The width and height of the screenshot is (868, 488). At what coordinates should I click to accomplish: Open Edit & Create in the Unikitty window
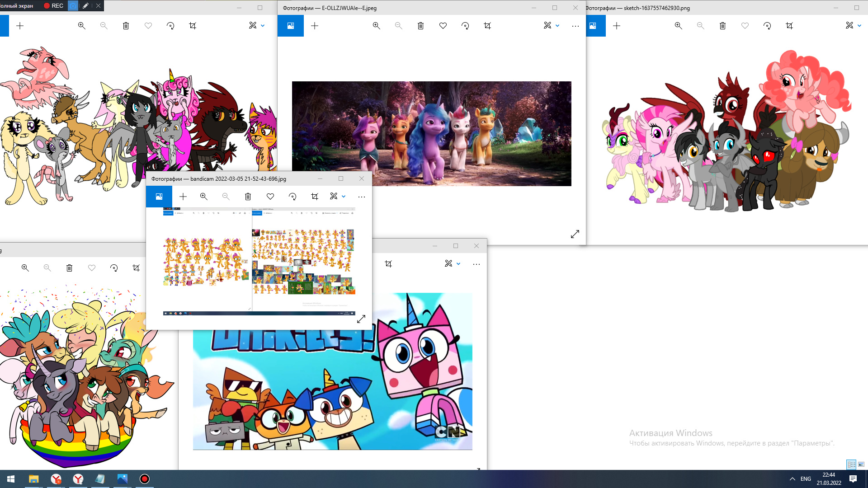(448, 263)
